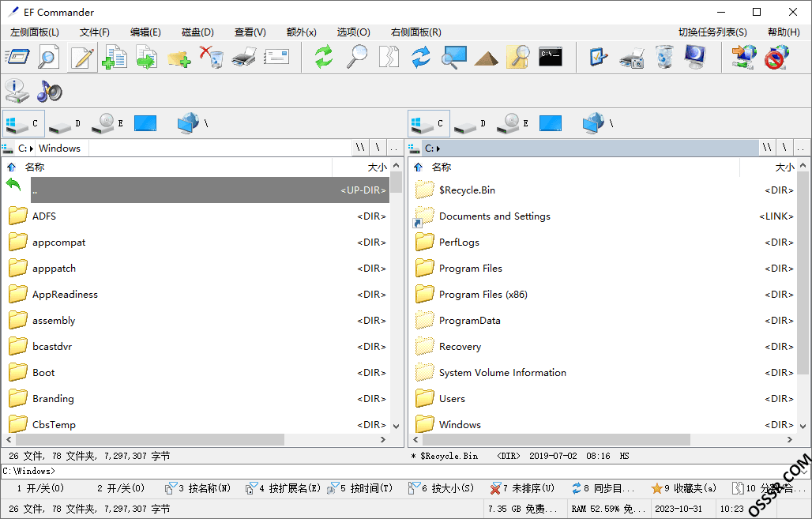Viewport: 812px width, 519px height.
Task: Click the run program window icon
Action: click(x=17, y=57)
